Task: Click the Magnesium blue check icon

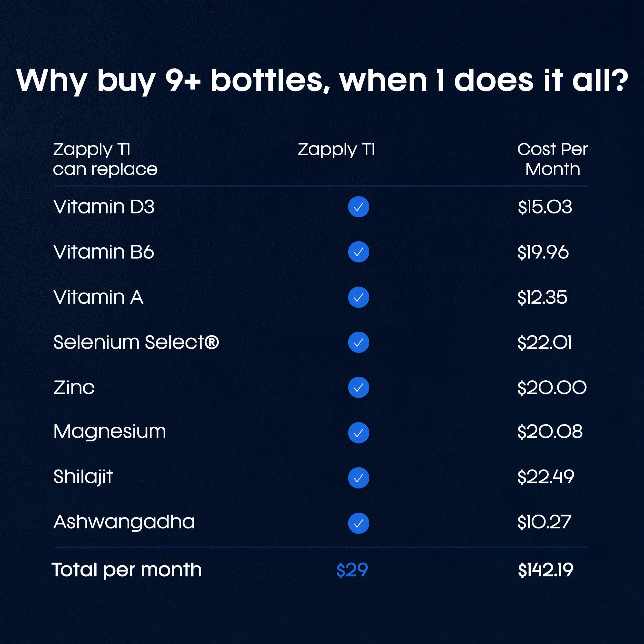Action: coord(358,433)
